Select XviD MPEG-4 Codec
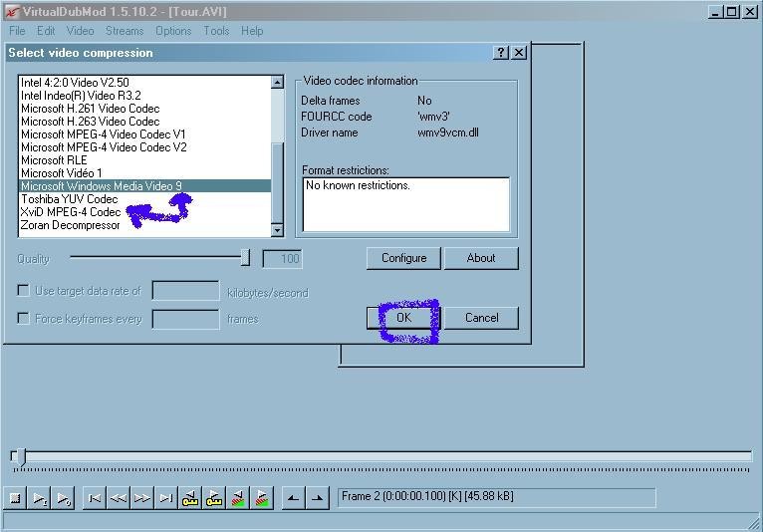Viewport: 763px width, 532px height. coord(145,212)
